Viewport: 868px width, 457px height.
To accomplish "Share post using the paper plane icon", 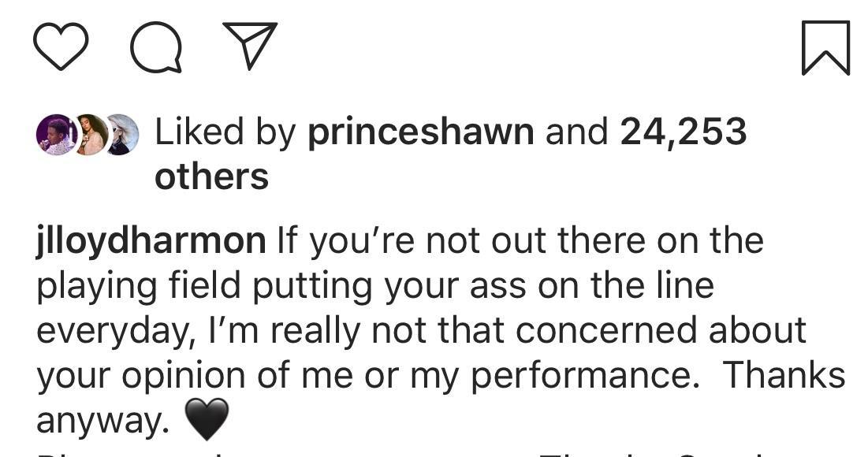I will click(250, 46).
